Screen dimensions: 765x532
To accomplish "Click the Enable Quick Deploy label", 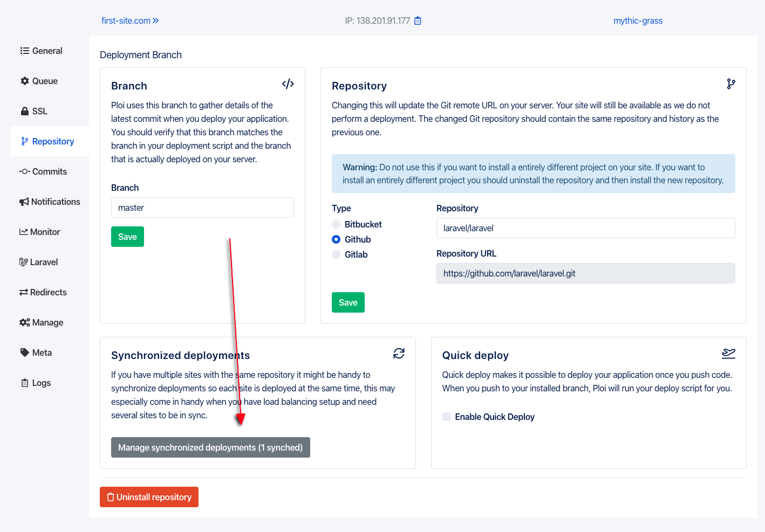I will (495, 417).
